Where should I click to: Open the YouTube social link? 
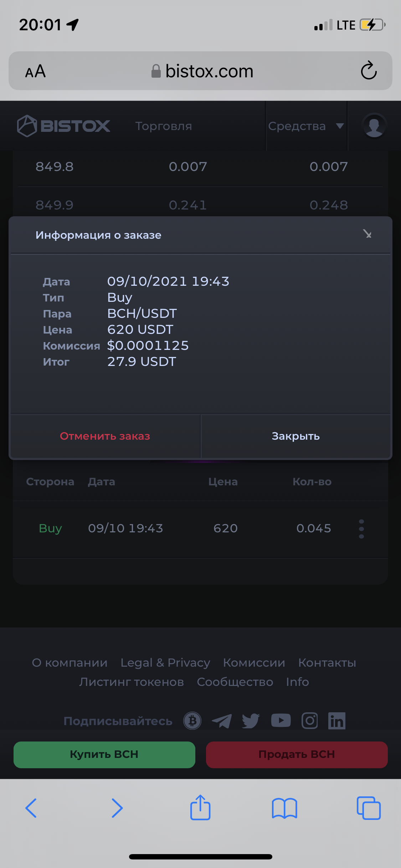click(x=281, y=720)
